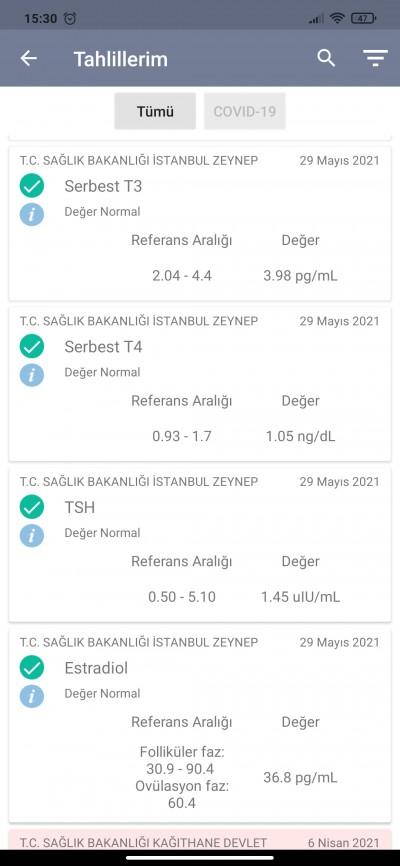Screen dimensions: 400x866
Task: Open the search magnifier icon
Action: coord(326,58)
